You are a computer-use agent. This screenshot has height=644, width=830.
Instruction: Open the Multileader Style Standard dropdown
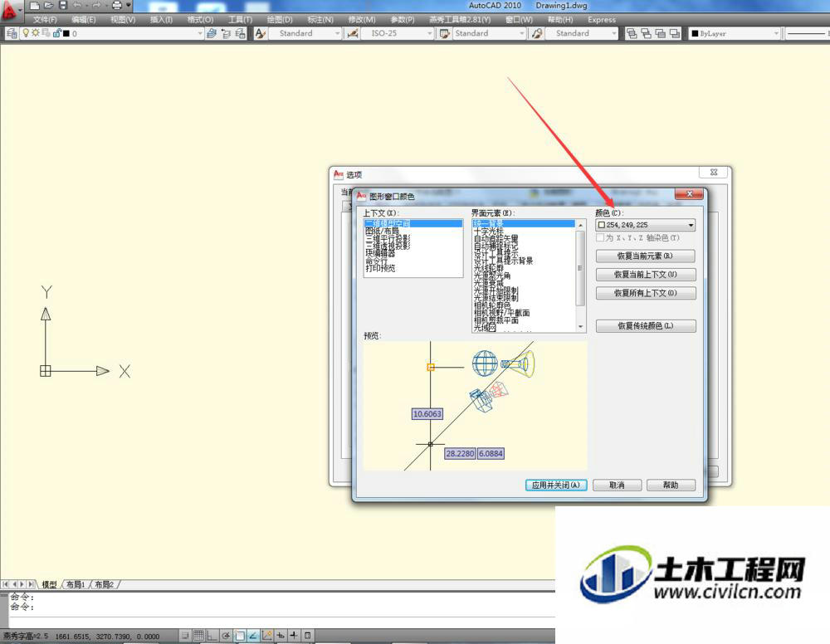point(614,33)
